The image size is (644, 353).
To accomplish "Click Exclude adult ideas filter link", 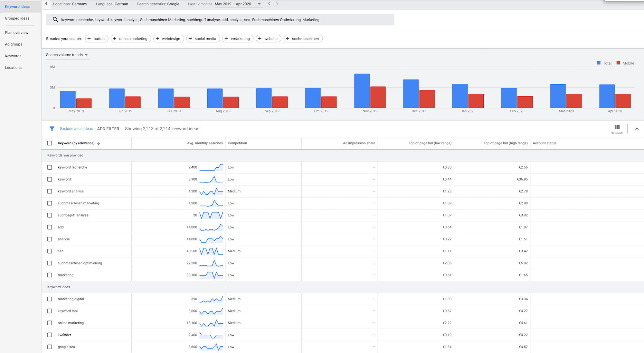I will point(76,129).
